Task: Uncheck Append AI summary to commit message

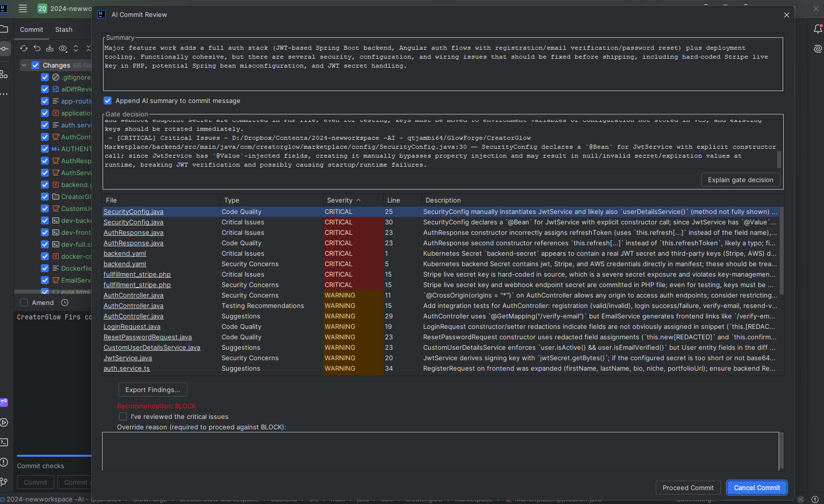Action: pyautogui.click(x=108, y=101)
